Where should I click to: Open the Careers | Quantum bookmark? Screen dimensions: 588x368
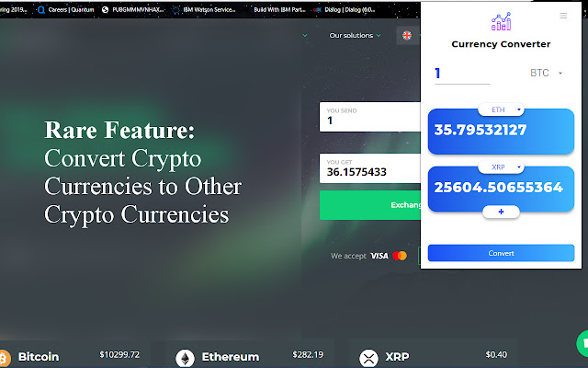pyautogui.click(x=66, y=10)
